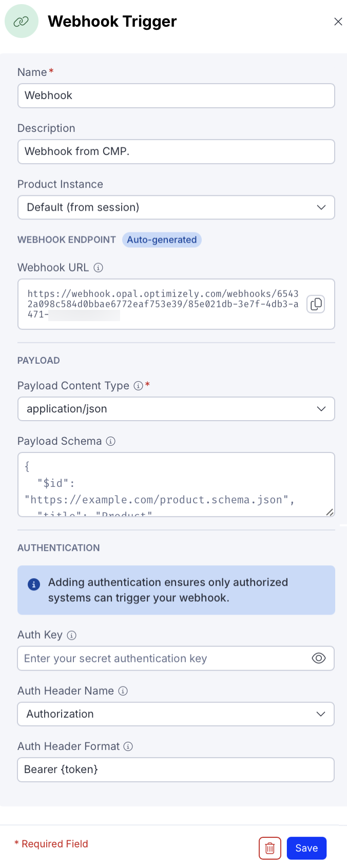347x868 pixels.
Task: Reveal the hidden Auth Key value
Action: [319, 658]
